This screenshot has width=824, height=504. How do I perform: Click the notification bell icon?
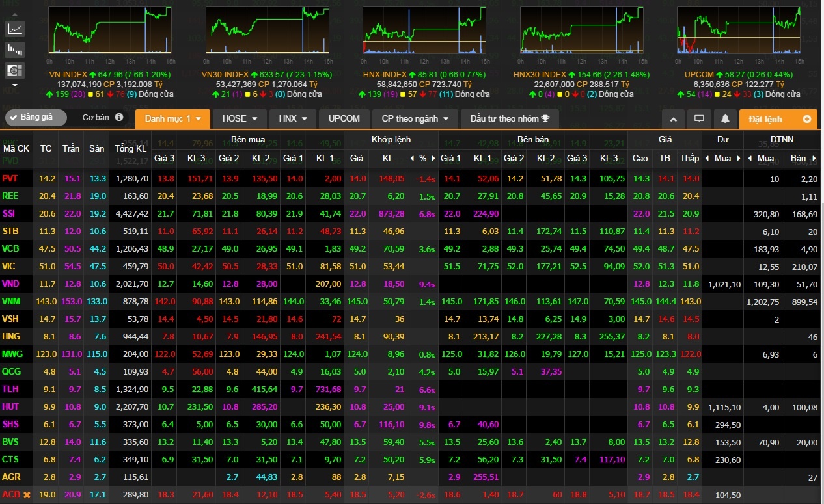click(x=724, y=119)
